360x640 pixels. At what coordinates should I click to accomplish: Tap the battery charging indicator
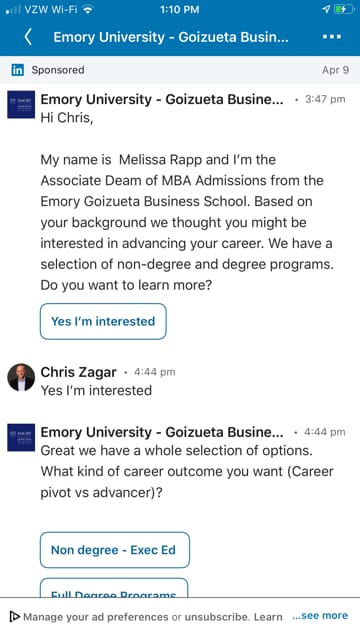click(344, 10)
